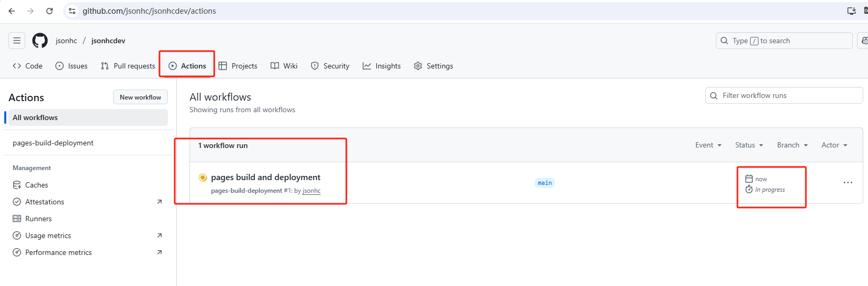Open Runners under Management
The image size is (868, 286).
point(38,219)
